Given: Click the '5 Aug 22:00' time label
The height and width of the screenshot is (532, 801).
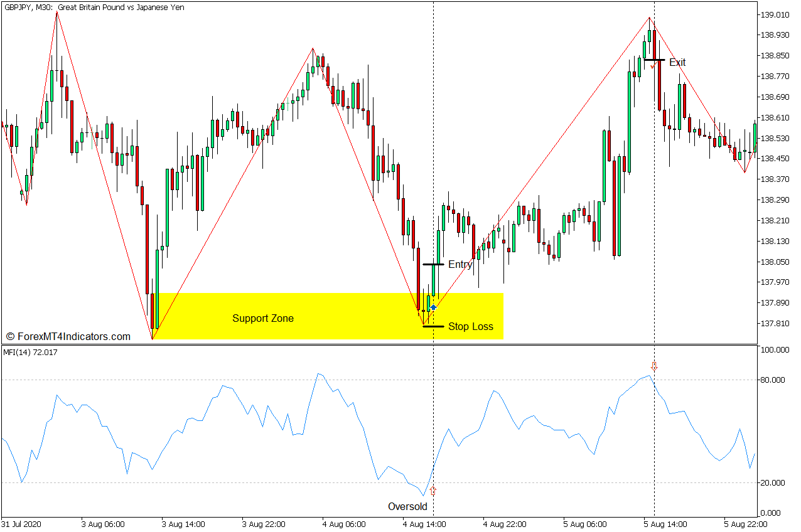Looking at the screenshot, I should [746, 524].
